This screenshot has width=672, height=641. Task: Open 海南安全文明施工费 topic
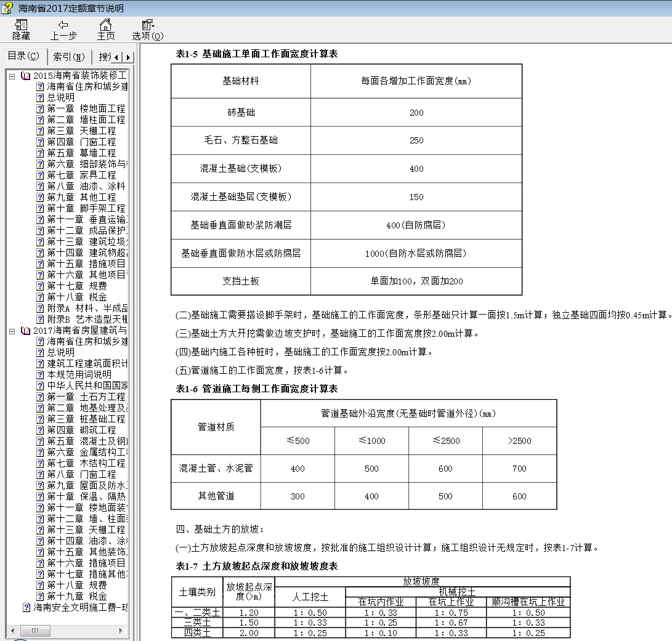(80, 608)
